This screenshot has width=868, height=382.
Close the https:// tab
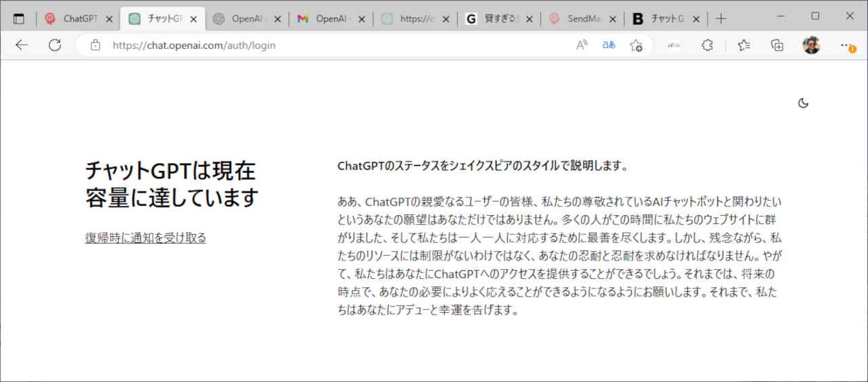446,19
